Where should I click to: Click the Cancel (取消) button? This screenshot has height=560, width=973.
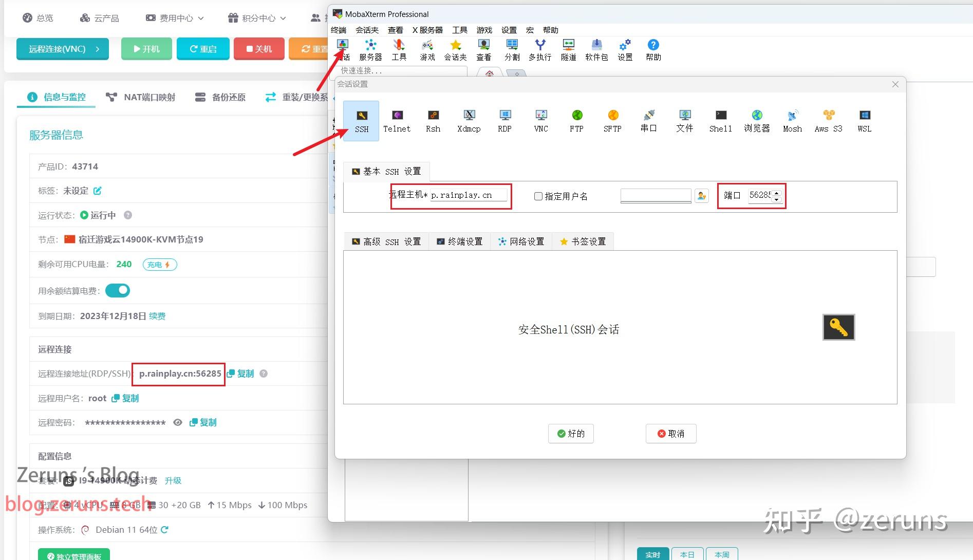[671, 434]
